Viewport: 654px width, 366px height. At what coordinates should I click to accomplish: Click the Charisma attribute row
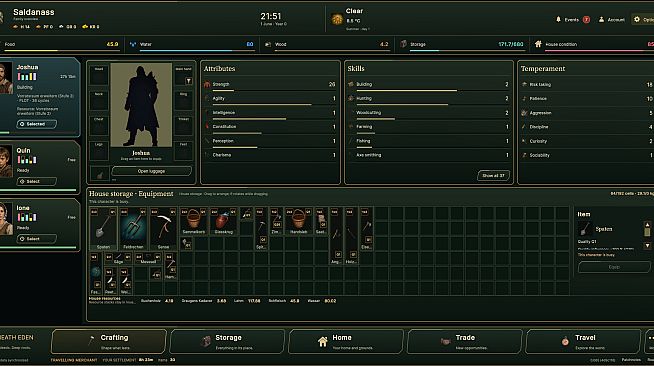[x=270, y=155]
